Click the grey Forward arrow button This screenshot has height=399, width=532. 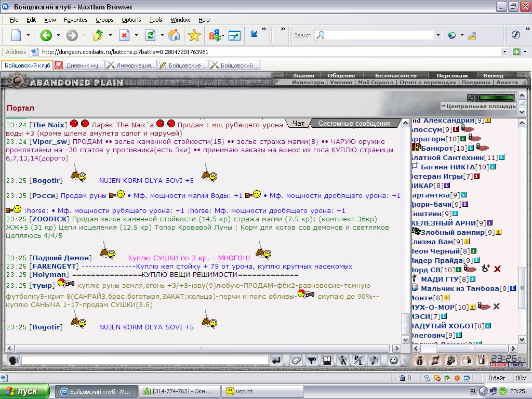(x=72, y=35)
